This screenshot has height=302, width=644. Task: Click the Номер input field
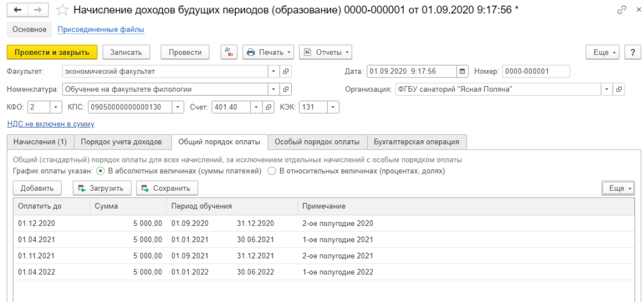click(x=536, y=71)
